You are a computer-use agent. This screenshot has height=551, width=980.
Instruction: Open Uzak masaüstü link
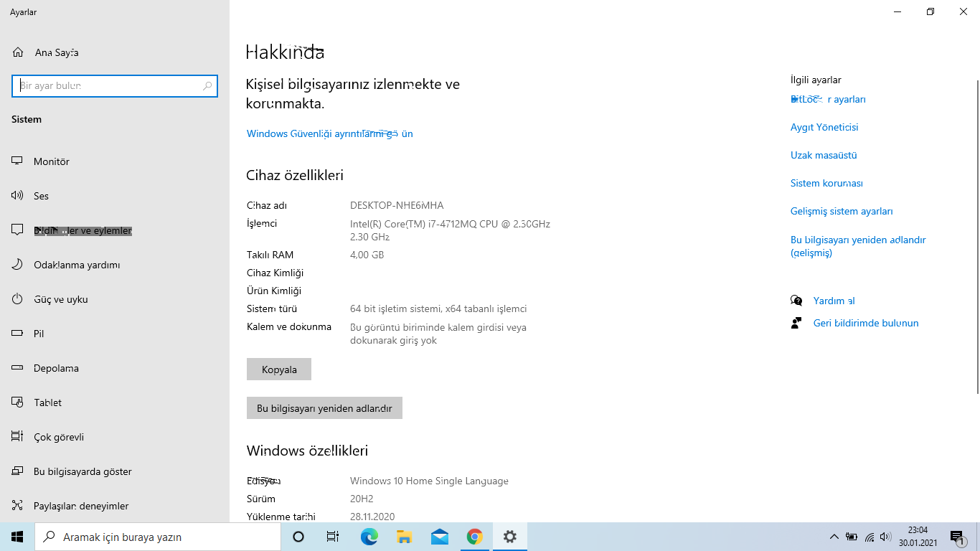point(824,155)
